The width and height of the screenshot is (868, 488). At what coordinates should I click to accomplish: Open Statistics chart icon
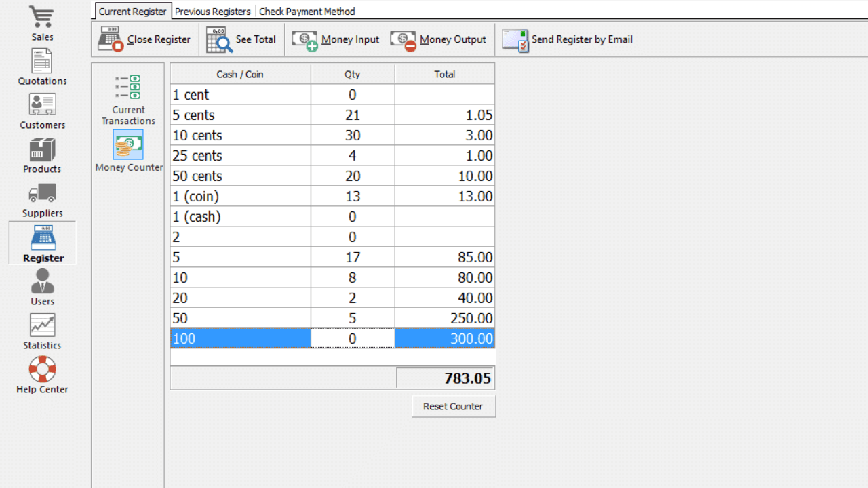pos(42,325)
